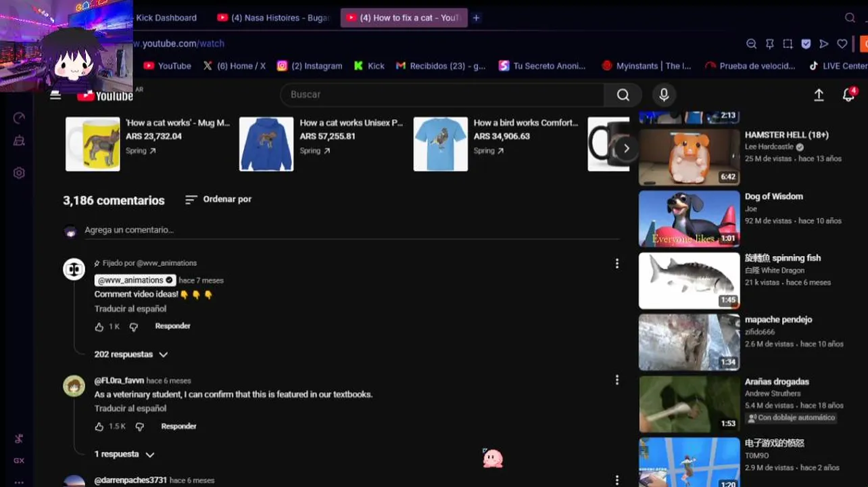Screen dimensions: 868x487
Task: Open the YouTube hamburger guide menu
Action: point(55,95)
